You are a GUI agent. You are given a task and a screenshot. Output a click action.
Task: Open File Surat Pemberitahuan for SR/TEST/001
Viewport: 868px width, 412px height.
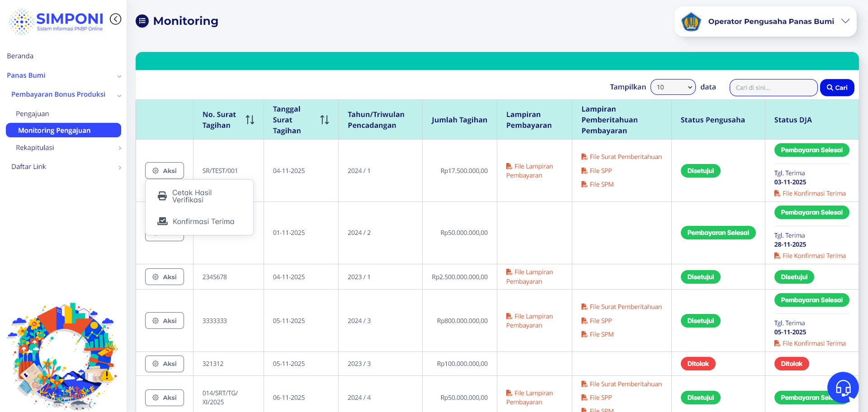click(x=622, y=157)
